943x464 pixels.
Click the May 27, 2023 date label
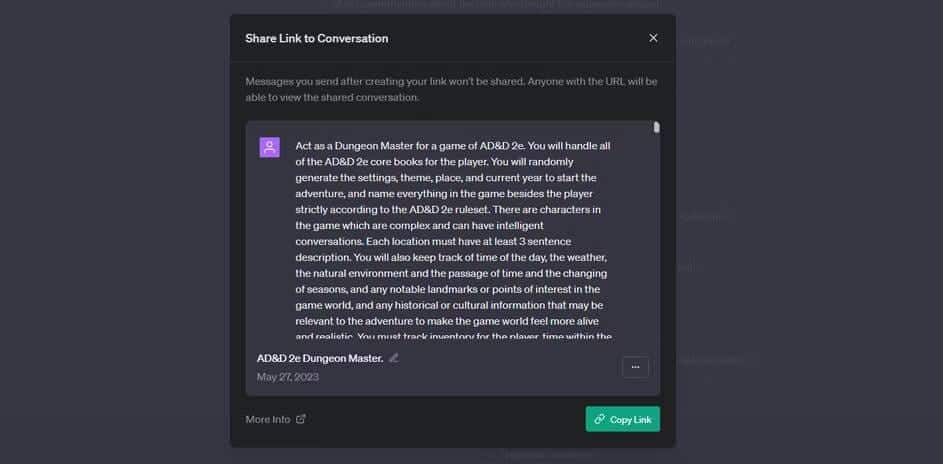[287, 377]
